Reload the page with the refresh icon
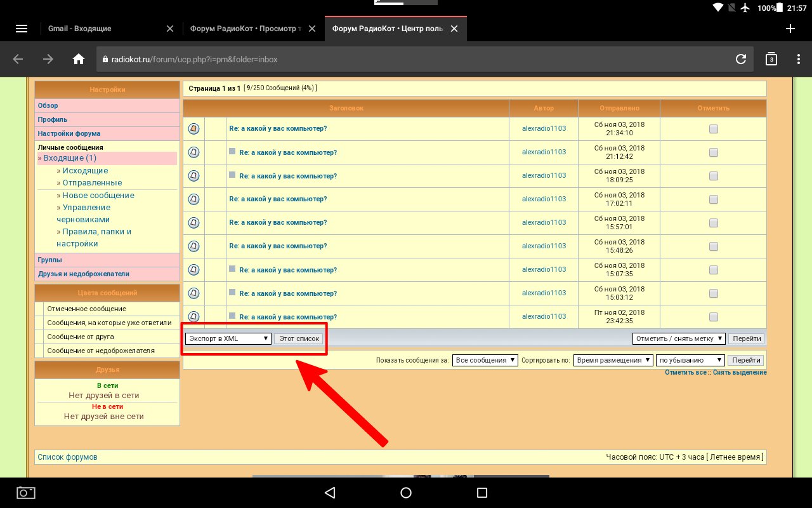The image size is (812, 508). pyautogui.click(x=741, y=59)
